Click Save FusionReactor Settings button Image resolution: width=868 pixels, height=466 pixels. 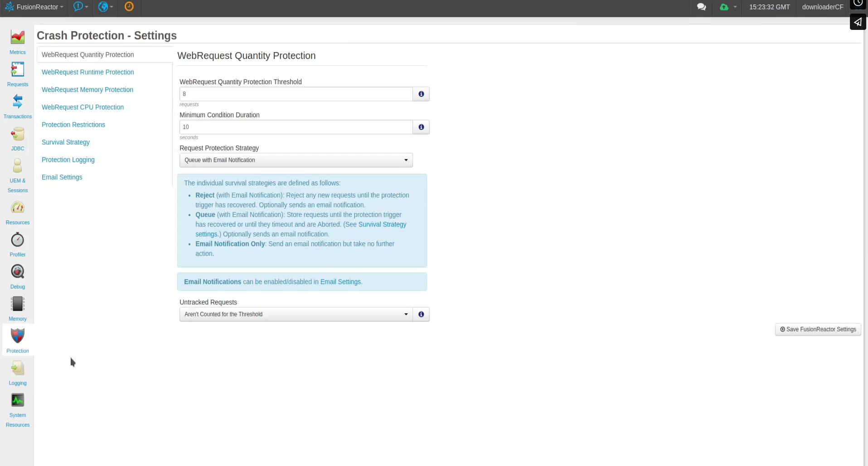click(x=818, y=329)
